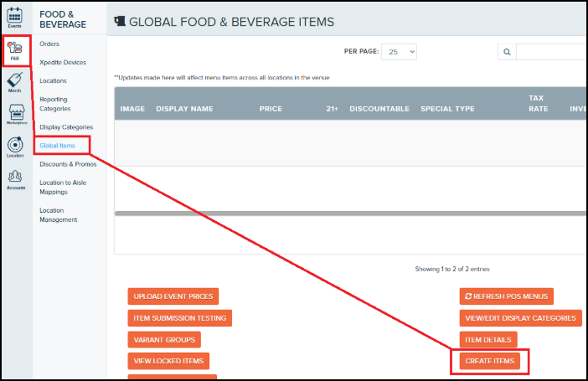Image resolution: width=588 pixels, height=381 pixels.
Task: Open Item Details button
Action: [x=488, y=340]
